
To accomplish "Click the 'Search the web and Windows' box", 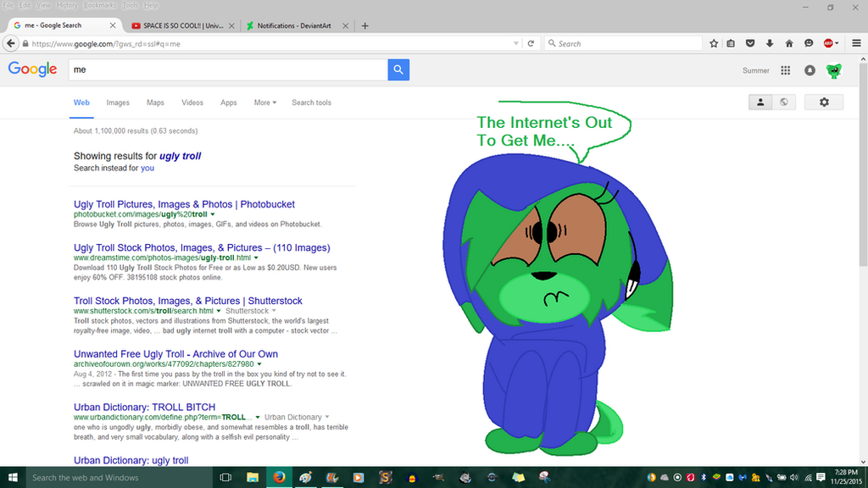I will [119, 477].
